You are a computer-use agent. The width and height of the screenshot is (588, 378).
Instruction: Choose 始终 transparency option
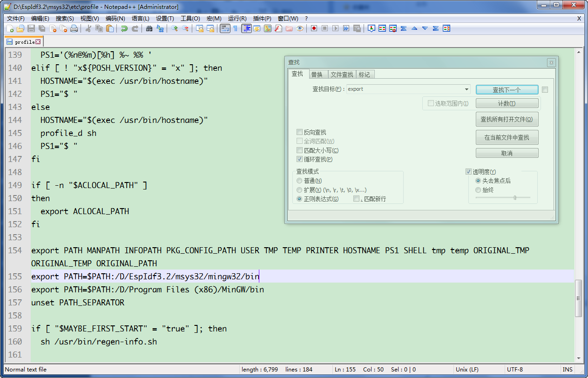(x=478, y=190)
